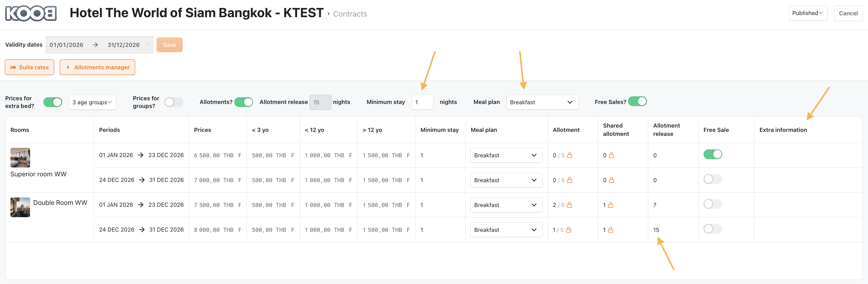This screenshot has width=868, height=284.
Task: Click lock icon beside Double Room 1/5 allotment
Action: 568,230
